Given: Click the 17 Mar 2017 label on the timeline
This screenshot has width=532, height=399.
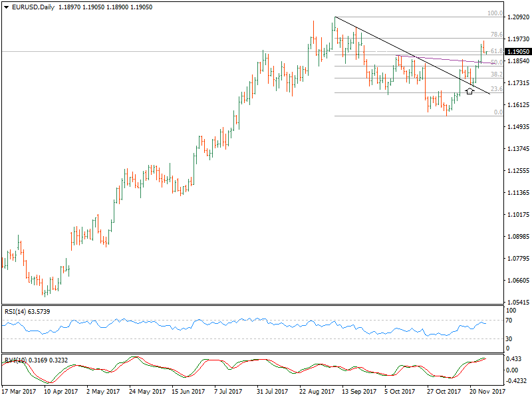Looking at the screenshot, I should [x=18, y=392].
